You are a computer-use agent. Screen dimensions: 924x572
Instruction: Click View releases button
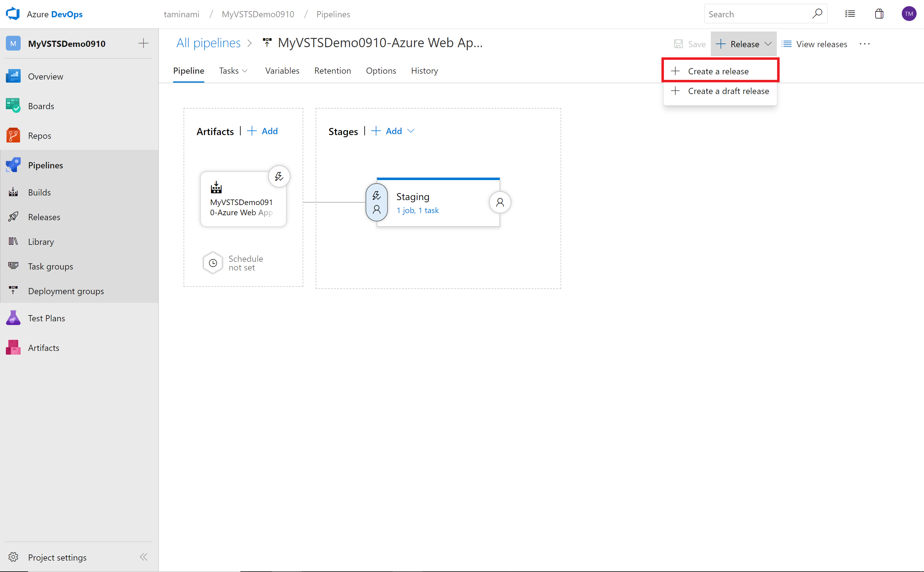(x=814, y=44)
